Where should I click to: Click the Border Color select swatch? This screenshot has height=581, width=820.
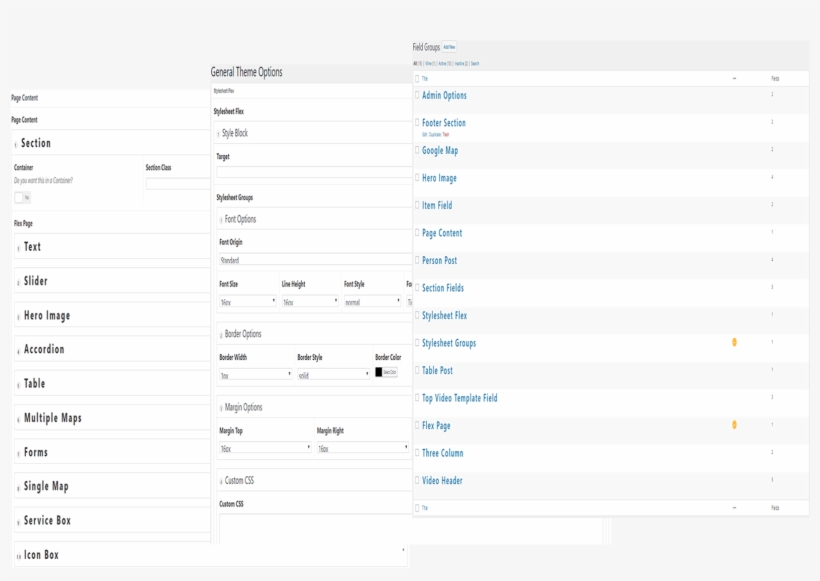[385, 372]
